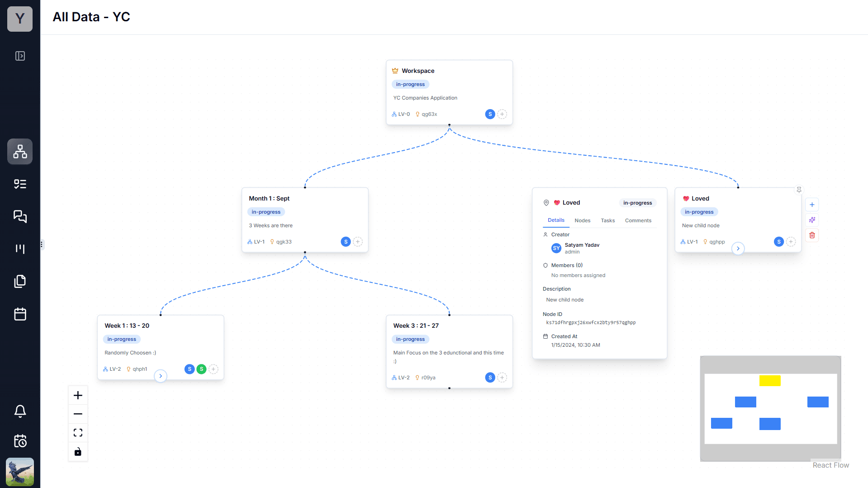Delete the Loved node using the trash icon
868x488 pixels.
click(812, 235)
